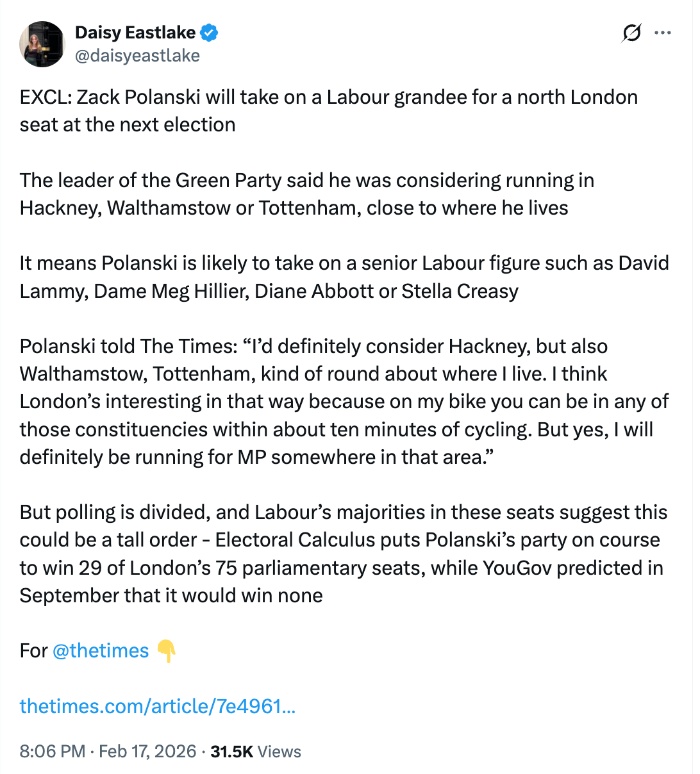700x774 pixels.
Task: Click Daisy Eastlake's profile picture
Action: point(42,44)
